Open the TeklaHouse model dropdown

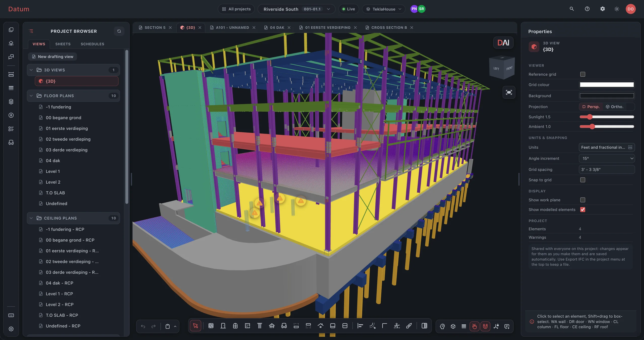tap(384, 9)
